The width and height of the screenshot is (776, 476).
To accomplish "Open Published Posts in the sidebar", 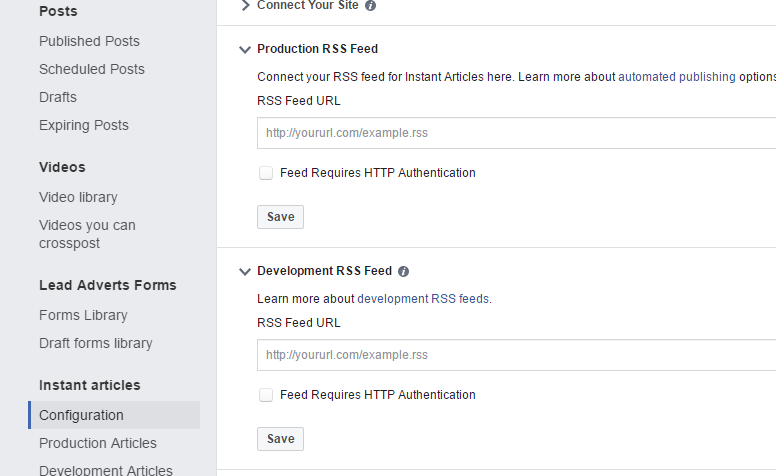I will coord(89,41).
